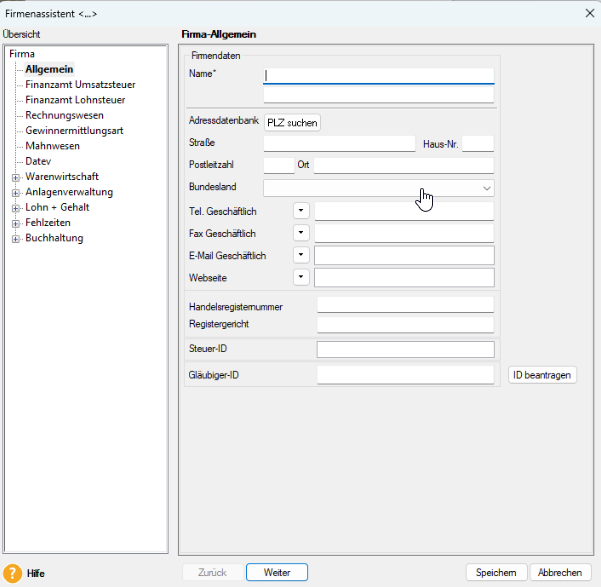Focus the second Name line field

click(379, 95)
